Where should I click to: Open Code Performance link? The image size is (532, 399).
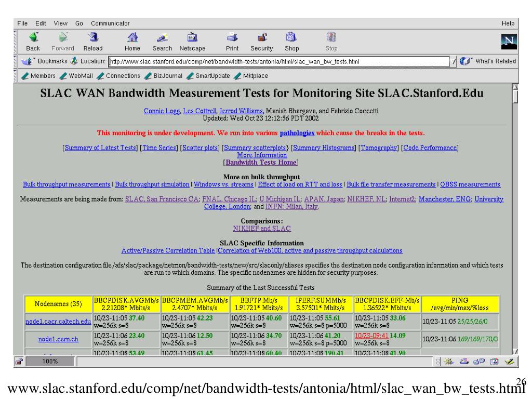(x=430, y=148)
